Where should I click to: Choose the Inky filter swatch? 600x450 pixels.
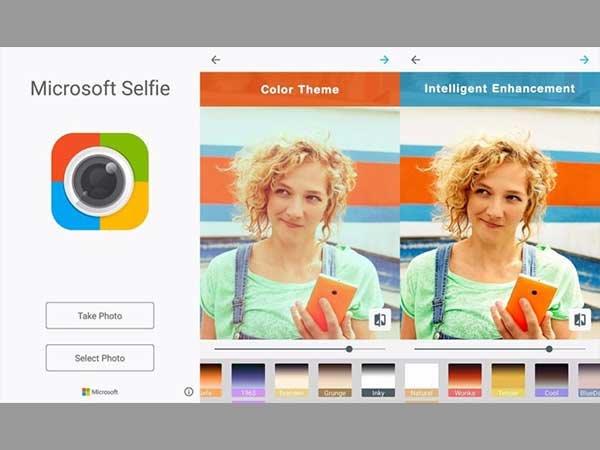point(378,380)
